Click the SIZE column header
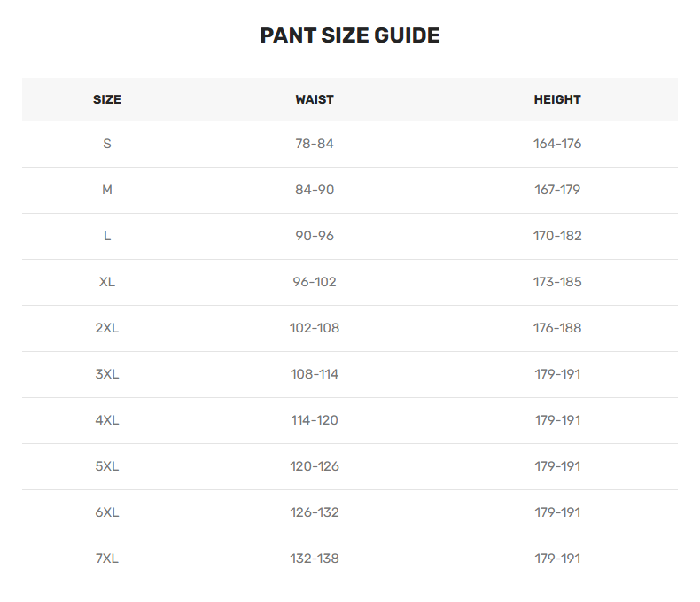Screen dimensions: 700x602 click(107, 99)
